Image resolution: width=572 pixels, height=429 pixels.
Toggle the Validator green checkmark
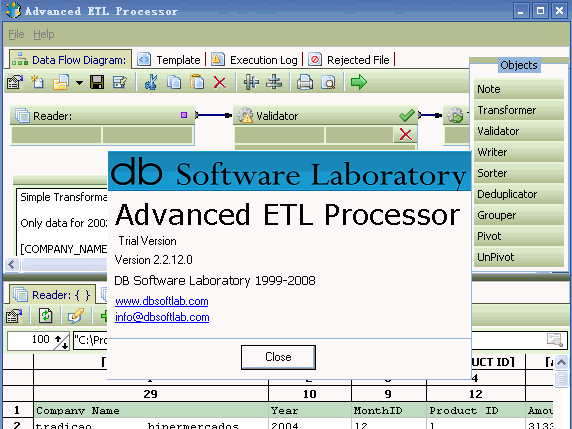[406, 116]
